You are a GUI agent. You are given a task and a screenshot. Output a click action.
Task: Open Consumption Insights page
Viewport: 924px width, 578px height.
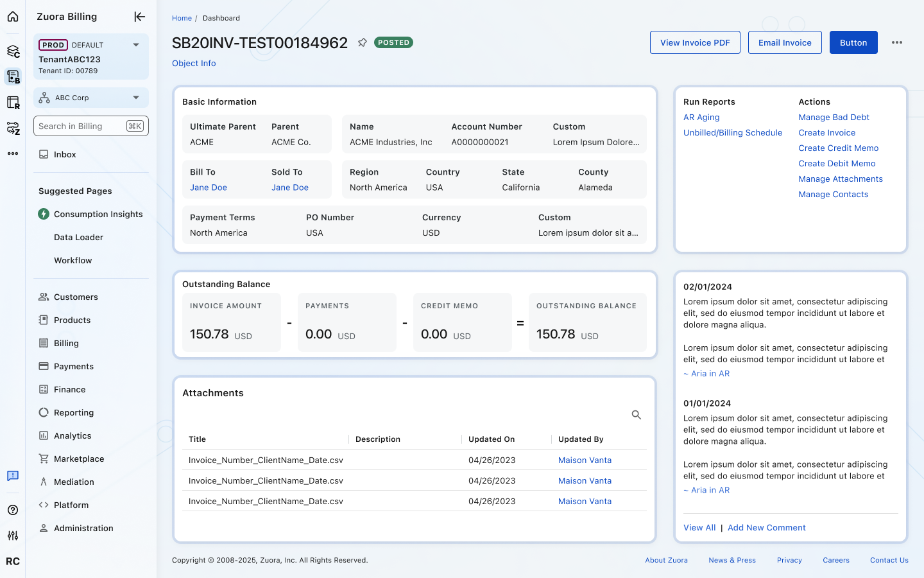pos(98,215)
